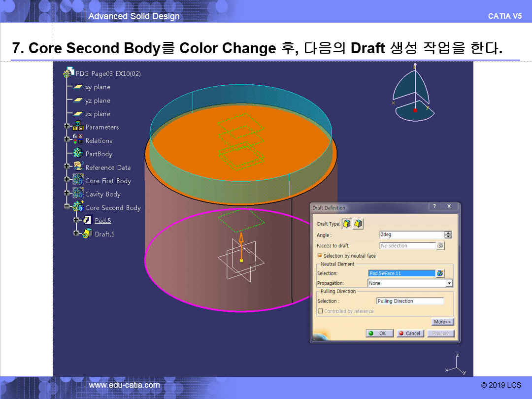The height and width of the screenshot is (399, 532).
Task: Click the Draft.5 feature icon
Action: click(x=87, y=233)
